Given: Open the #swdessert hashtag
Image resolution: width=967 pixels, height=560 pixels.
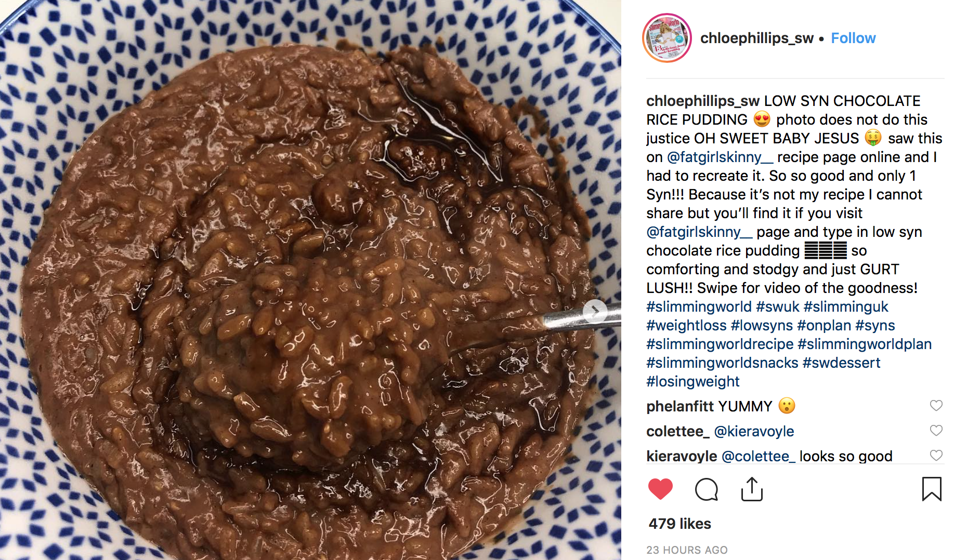Looking at the screenshot, I should pyautogui.click(x=841, y=363).
